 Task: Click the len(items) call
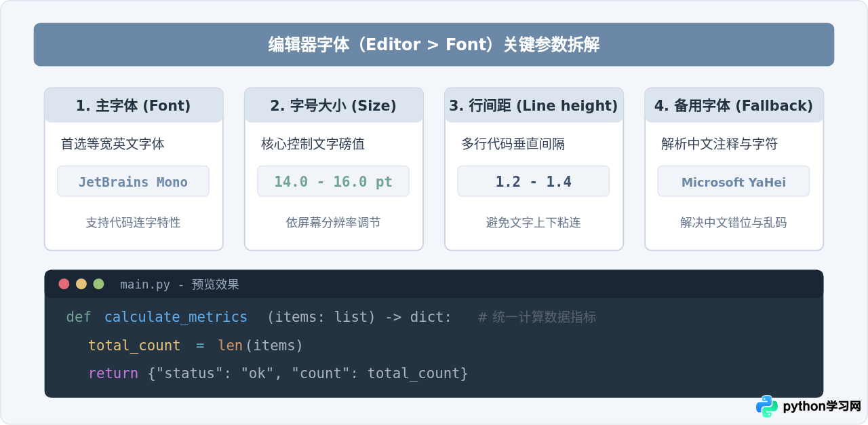click(260, 346)
